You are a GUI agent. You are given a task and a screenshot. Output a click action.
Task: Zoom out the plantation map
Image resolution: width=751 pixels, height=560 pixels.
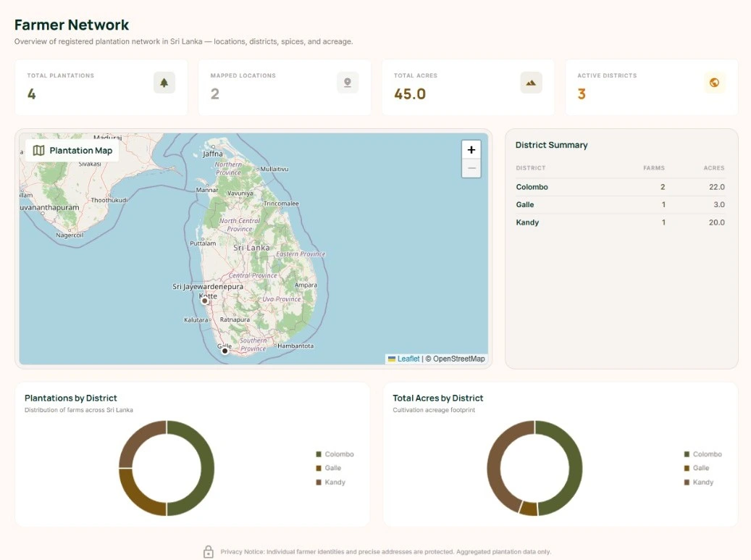pyautogui.click(x=471, y=168)
